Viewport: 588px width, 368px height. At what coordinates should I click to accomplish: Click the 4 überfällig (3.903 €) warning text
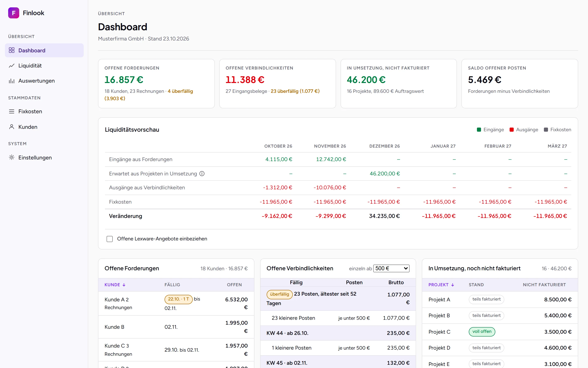click(149, 95)
